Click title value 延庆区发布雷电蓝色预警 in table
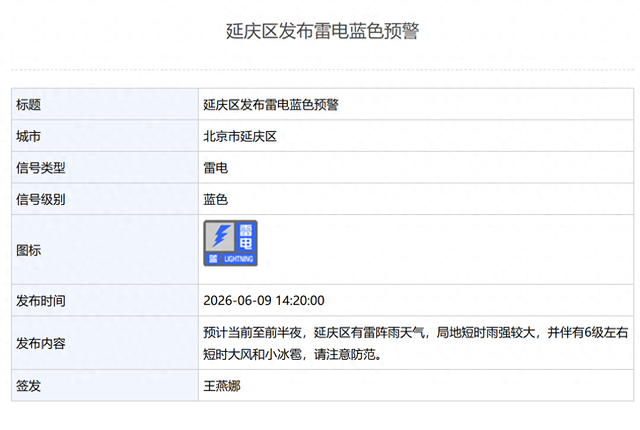This screenshot has width=640, height=430. (x=271, y=105)
